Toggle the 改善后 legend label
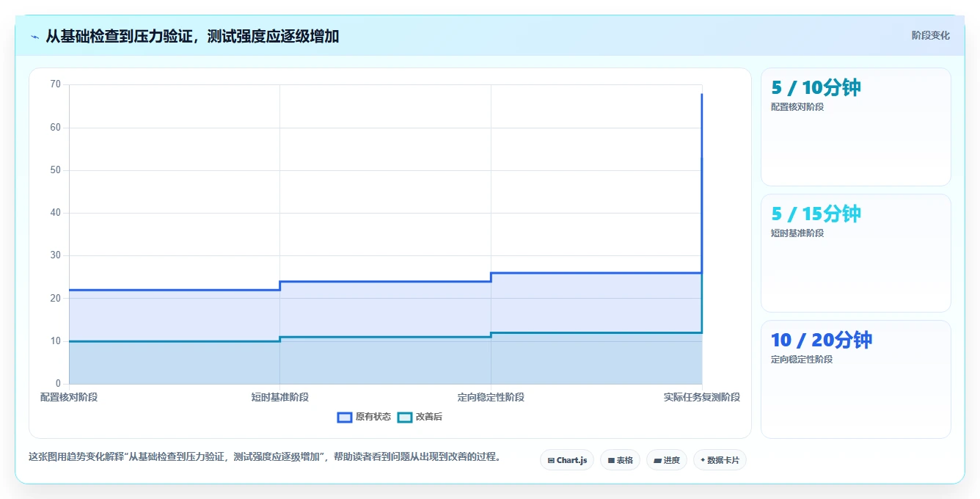980x499 pixels. [x=429, y=417]
